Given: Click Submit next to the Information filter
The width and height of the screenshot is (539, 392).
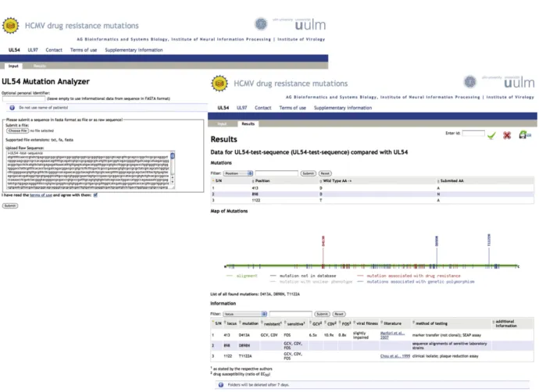Looking at the screenshot, I should point(322,314).
